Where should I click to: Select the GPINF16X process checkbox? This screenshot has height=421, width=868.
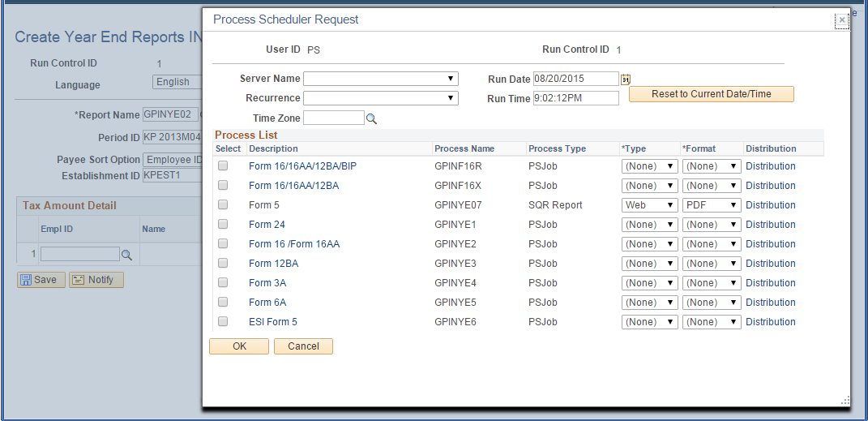223,185
